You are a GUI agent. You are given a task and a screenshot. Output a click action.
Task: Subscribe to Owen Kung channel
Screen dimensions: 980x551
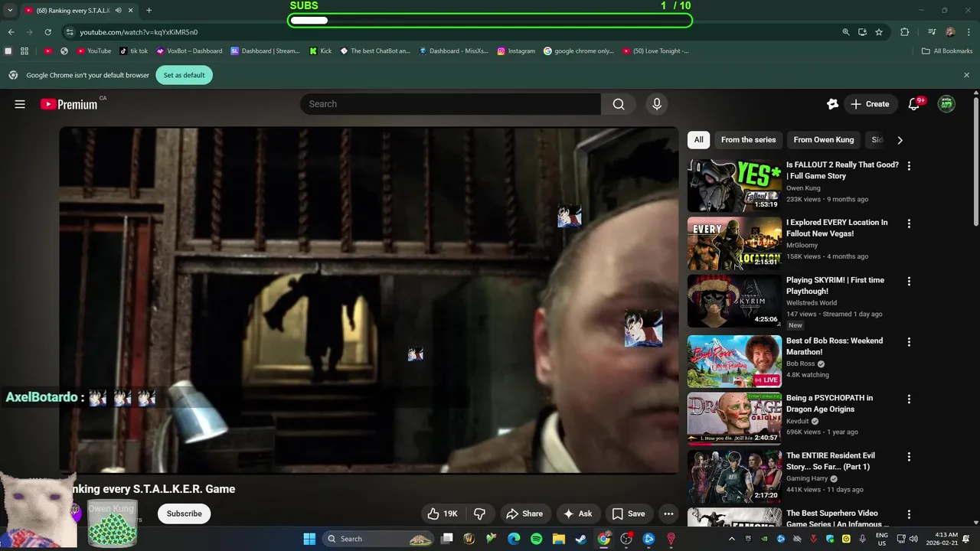click(185, 514)
